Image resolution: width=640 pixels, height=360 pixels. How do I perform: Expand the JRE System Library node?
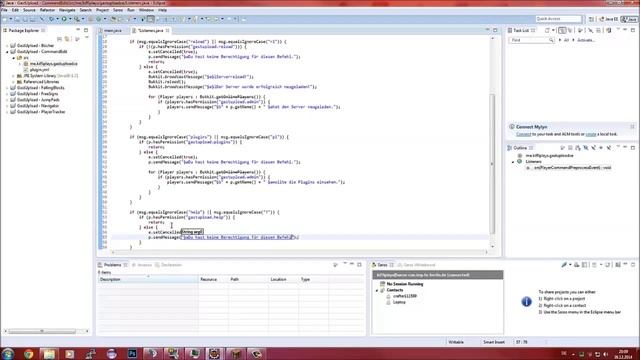click(13, 76)
